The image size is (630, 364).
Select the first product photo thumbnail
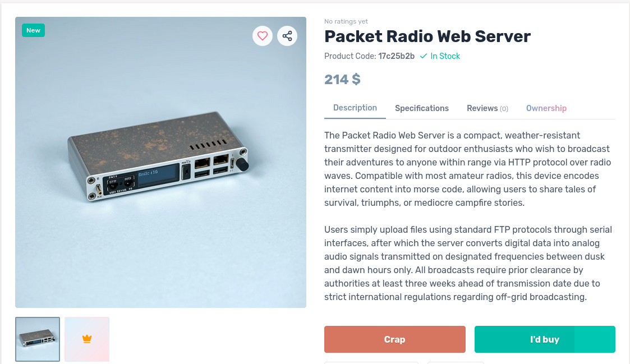point(38,339)
